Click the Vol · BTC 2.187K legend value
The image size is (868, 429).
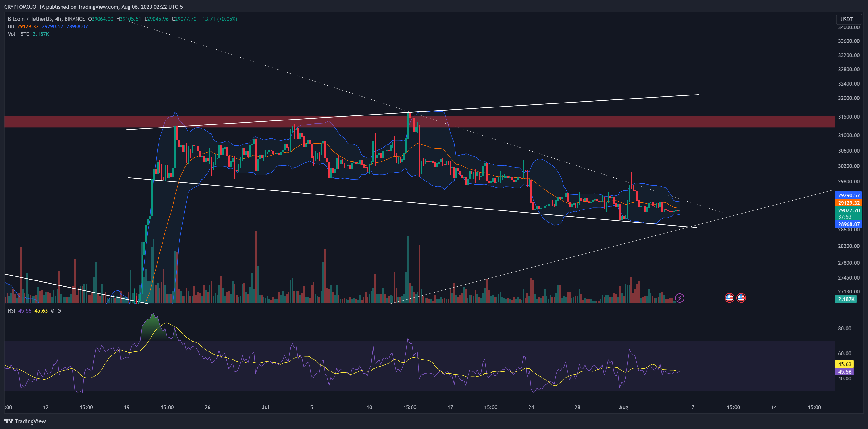pyautogui.click(x=41, y=34)
